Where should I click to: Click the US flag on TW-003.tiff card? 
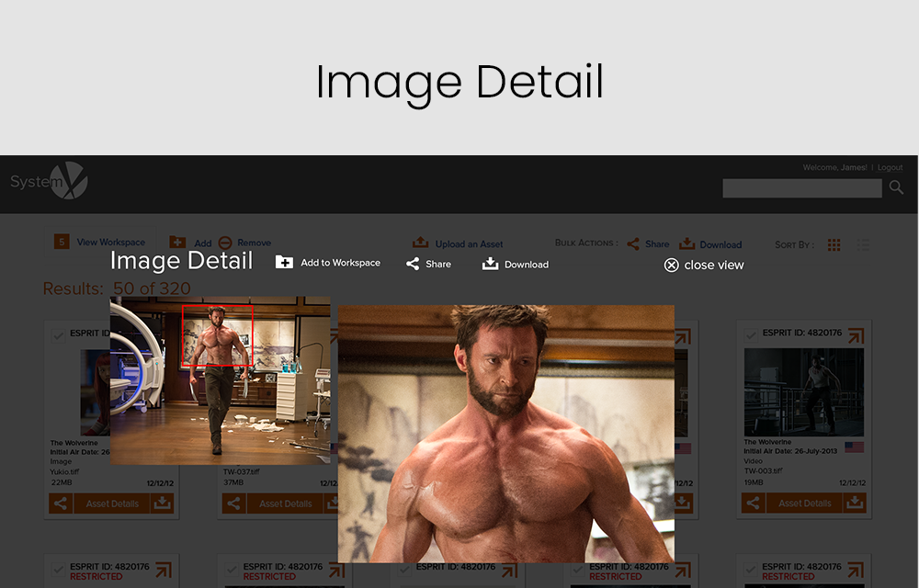(x=854, y=447)
